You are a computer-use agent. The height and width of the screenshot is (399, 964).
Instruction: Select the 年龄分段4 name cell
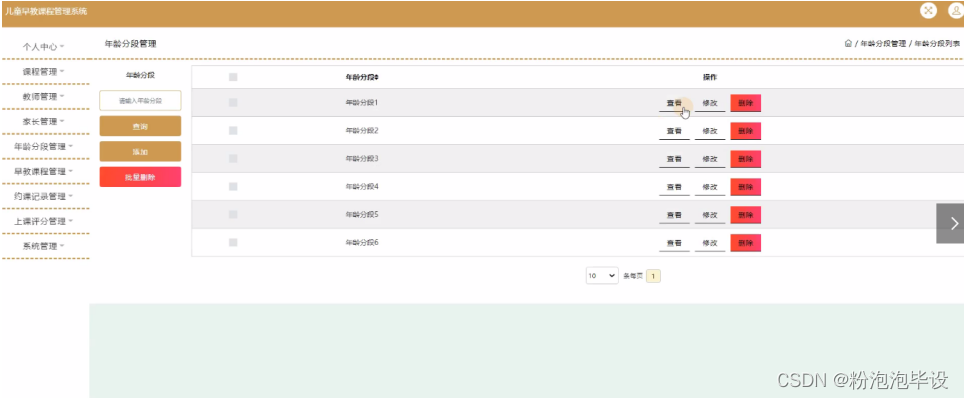click(x=362, y=186)
